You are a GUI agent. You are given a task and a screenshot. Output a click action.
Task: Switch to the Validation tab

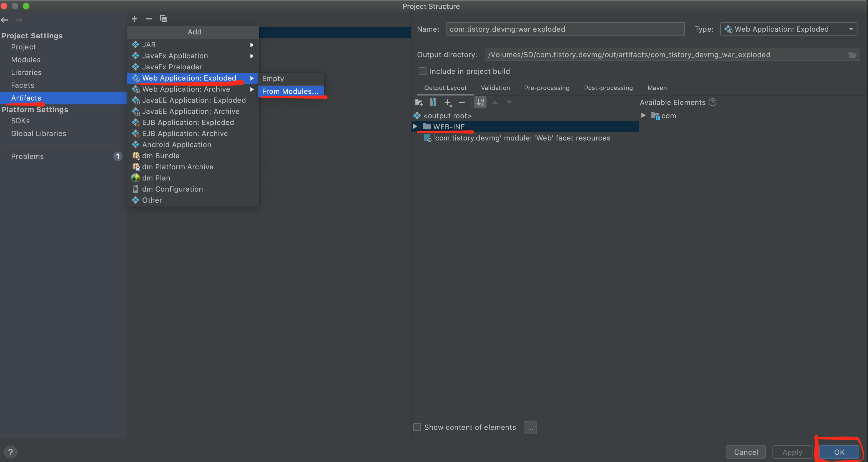(x=495, y=88)
